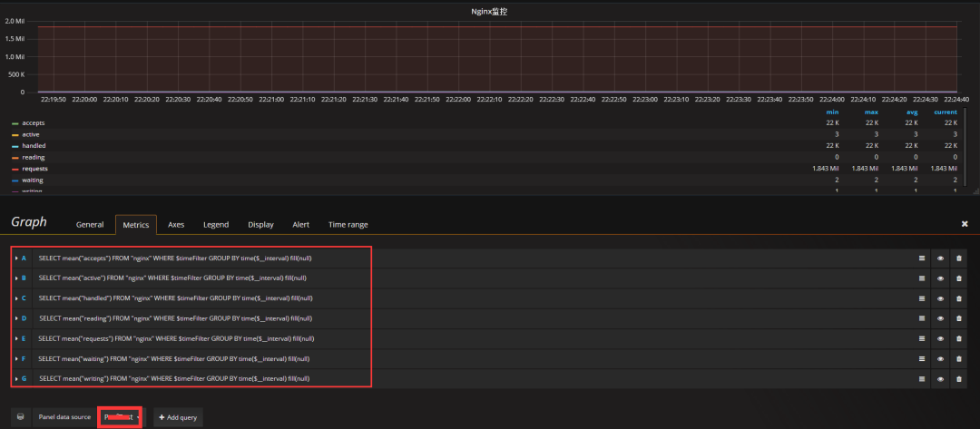
Task: Toggle visibility of query D via eye icon
Action: [940, 318]
